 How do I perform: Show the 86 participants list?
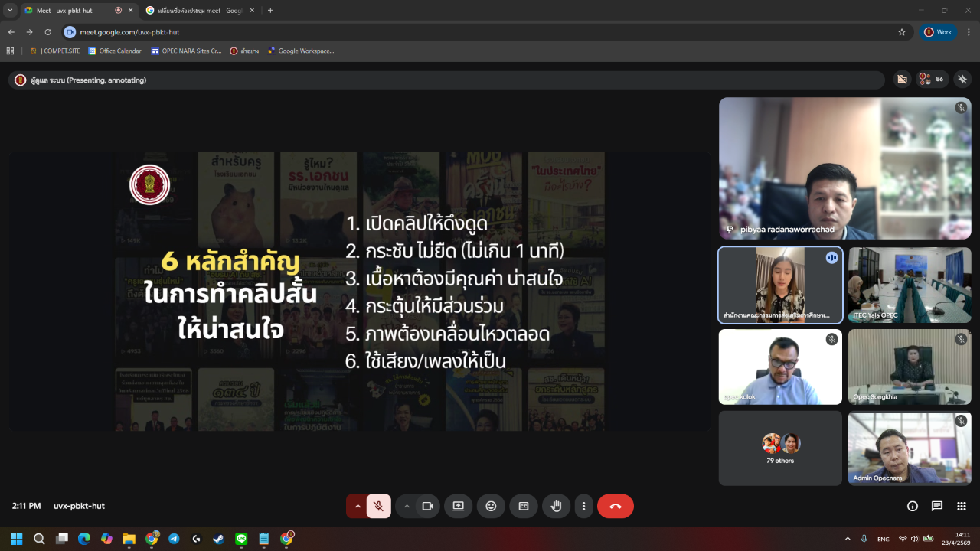(x=932, y=79)
